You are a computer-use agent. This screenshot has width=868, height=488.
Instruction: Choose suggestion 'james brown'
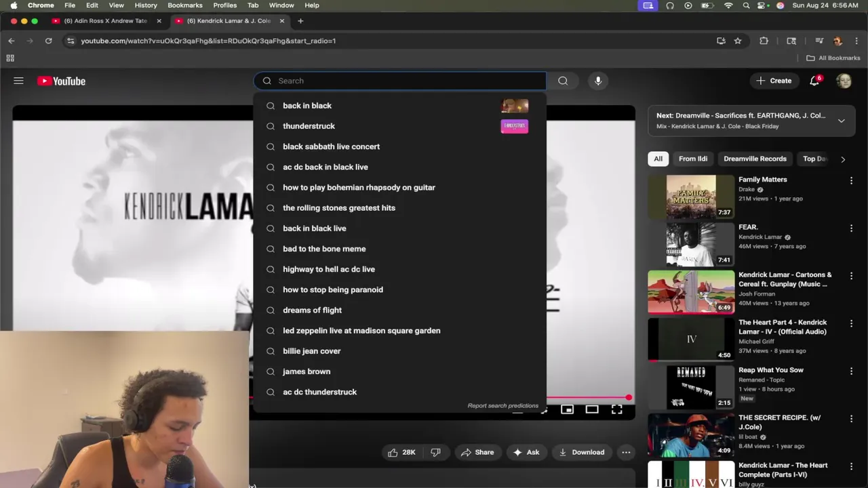pyautogui.click(x=399, y=371)
